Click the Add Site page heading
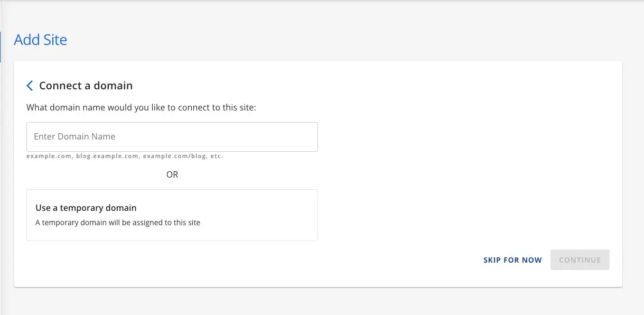 click(x=41, y=40)
